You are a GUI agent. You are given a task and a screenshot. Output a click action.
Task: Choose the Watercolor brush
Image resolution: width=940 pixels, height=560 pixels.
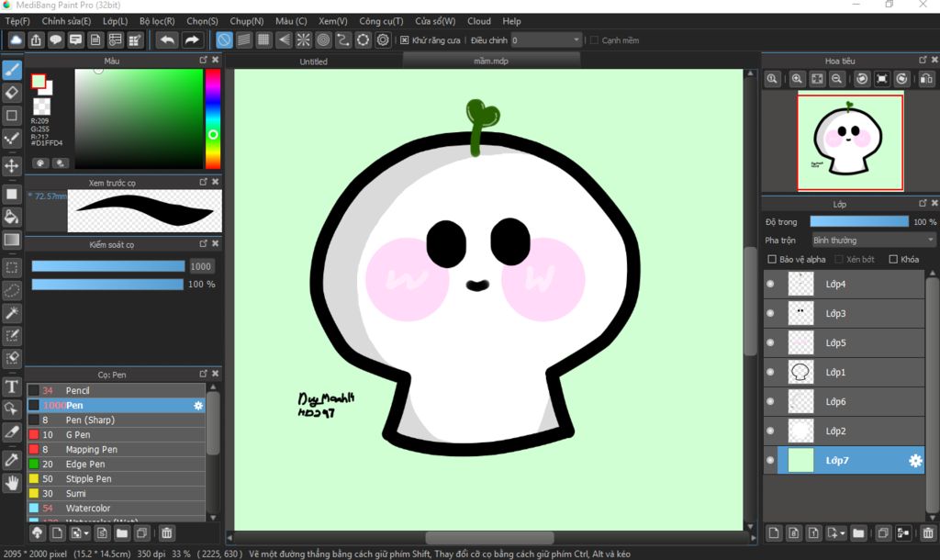(117, 509)
